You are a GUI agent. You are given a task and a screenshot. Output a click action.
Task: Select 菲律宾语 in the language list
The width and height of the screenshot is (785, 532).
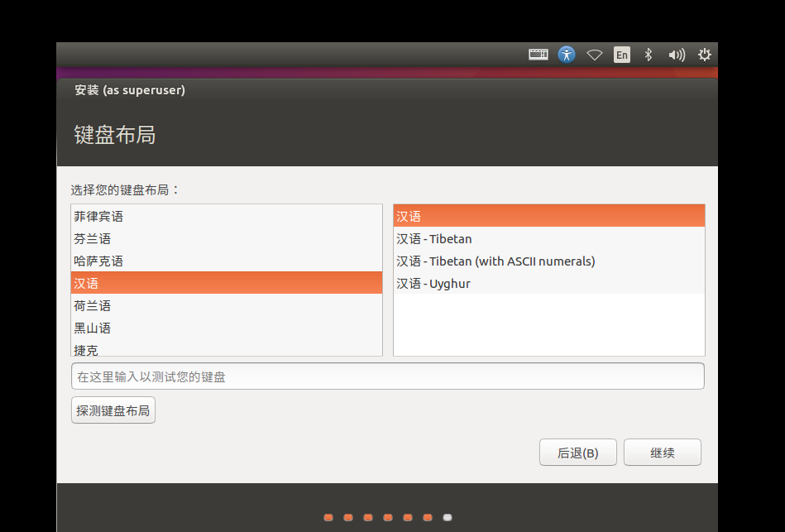(227, 217)
